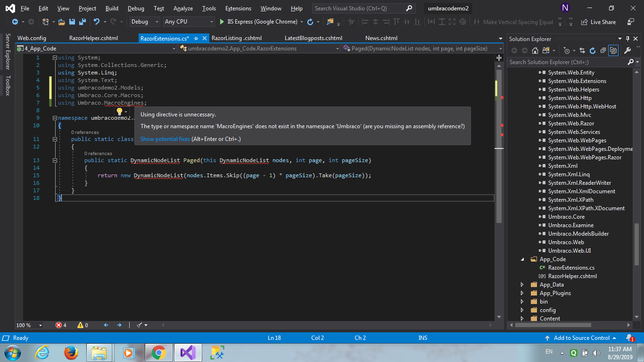This screenshot has height=362, width=644.
Task: Close the RazorExtensions.cs tab
Action: point(205,38)
